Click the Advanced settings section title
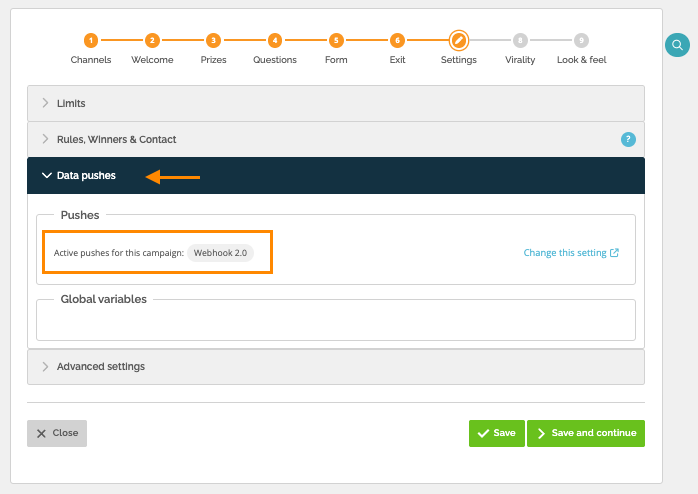Screen dimensions: 698x494 click(101, 366)
